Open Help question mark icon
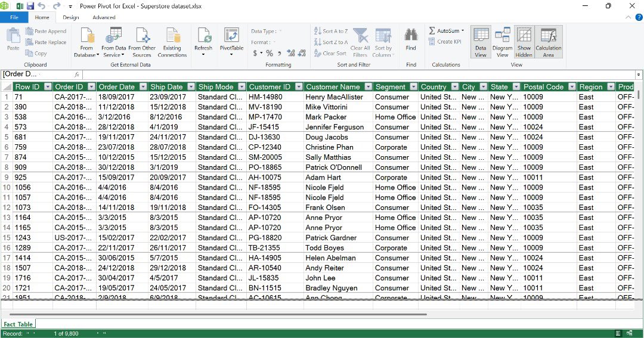The height and width of the screenshot is (338, 644). (639, 17)
